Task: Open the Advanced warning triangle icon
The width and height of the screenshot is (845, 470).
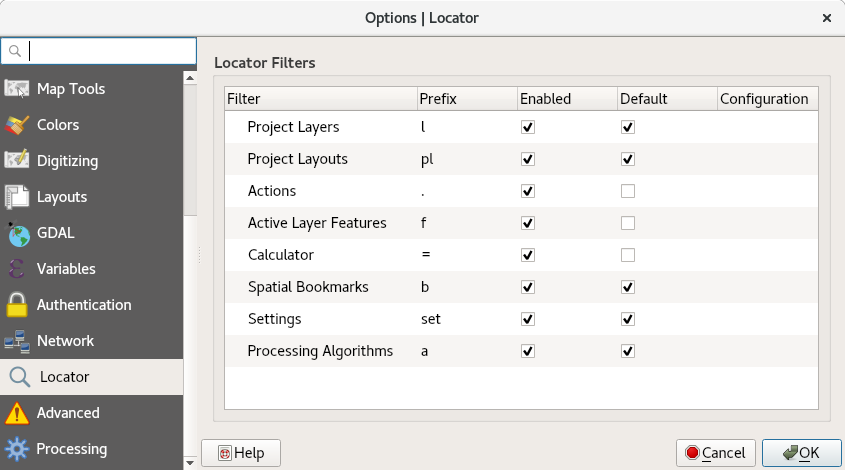Action: [17, 413]
